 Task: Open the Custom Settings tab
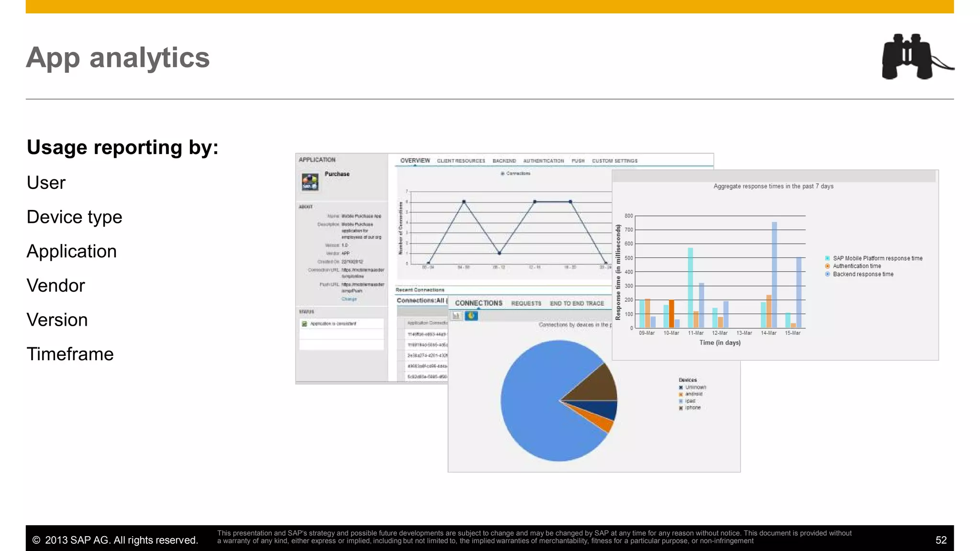pyautogui.click(x=615, y=161)
